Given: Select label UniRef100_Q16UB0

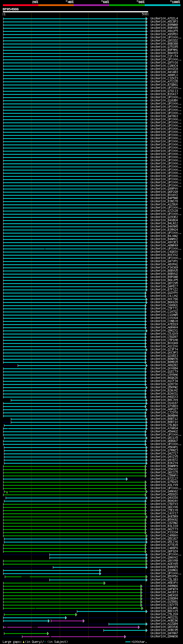Looking at the screenshot, I should (164, 101).
